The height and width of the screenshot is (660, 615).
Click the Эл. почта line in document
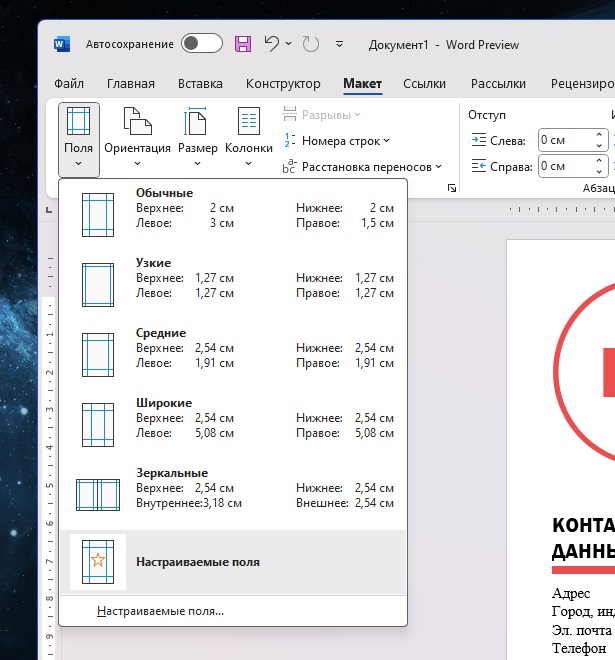(x=582, y=630)
